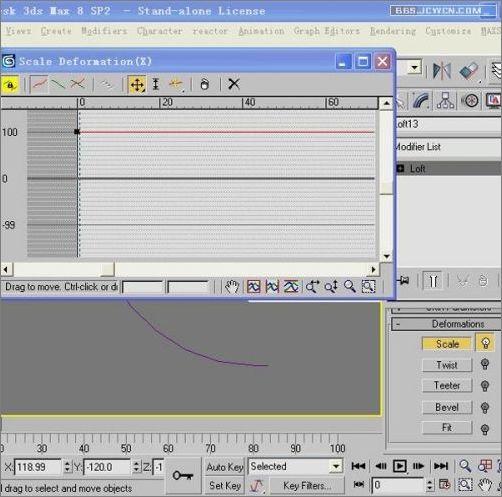Select the Pan hand tool in Scale Deformation
This screenshot has width=502, height=497.
(x=232, y=287)
